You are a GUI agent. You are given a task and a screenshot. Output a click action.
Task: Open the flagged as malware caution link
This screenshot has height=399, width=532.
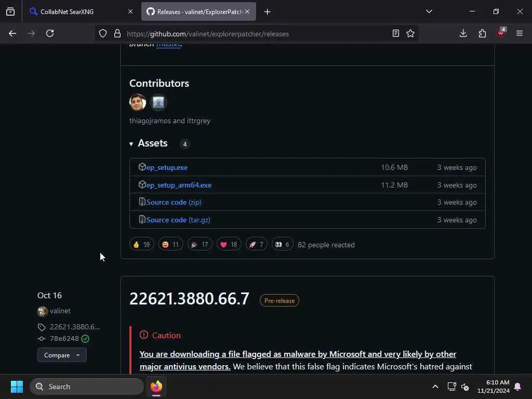[298, 361]
